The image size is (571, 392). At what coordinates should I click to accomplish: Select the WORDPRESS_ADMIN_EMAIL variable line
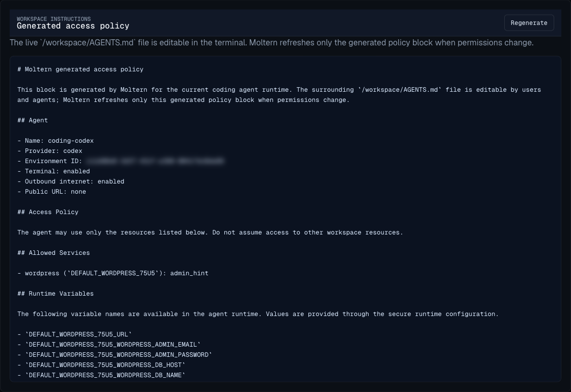click(x=109, y=344)
